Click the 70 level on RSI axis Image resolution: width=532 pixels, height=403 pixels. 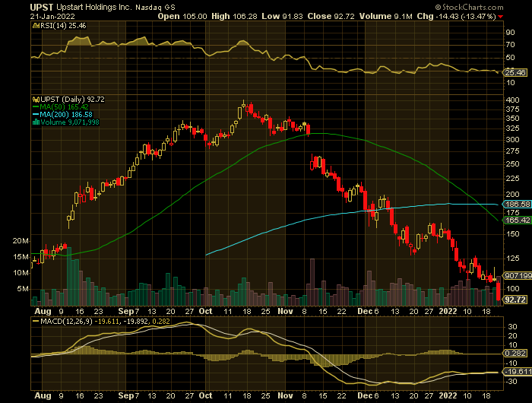pos(510,45)
